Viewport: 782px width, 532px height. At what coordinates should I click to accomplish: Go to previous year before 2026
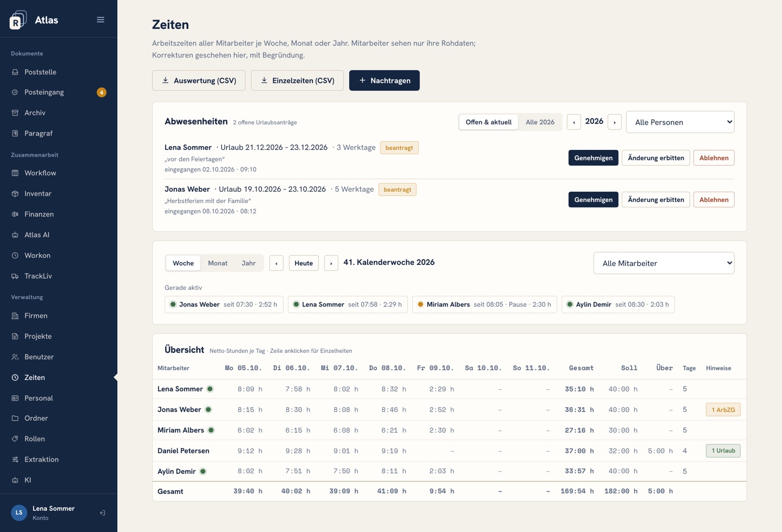[574, 122]
